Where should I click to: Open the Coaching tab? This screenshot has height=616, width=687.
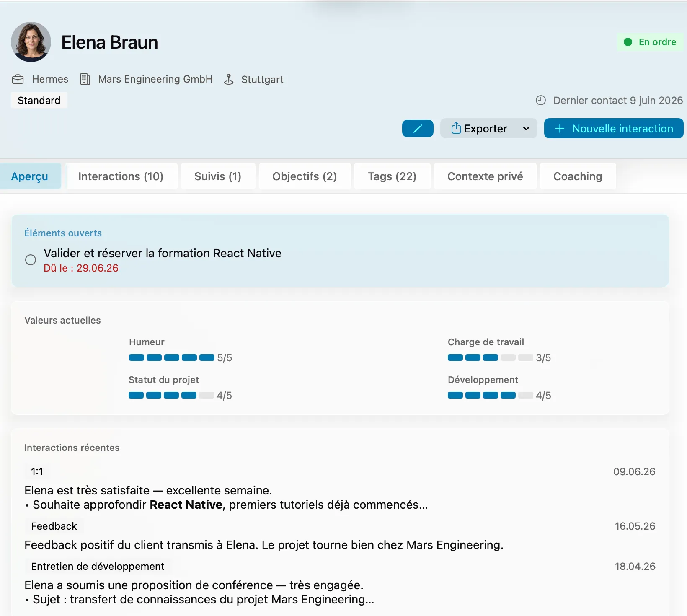[578, 176]
